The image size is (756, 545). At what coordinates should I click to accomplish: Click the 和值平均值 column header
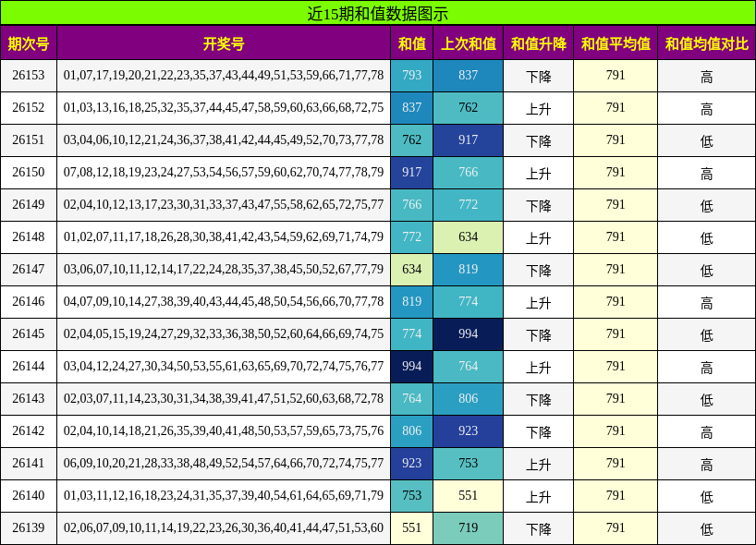point(616,43)
